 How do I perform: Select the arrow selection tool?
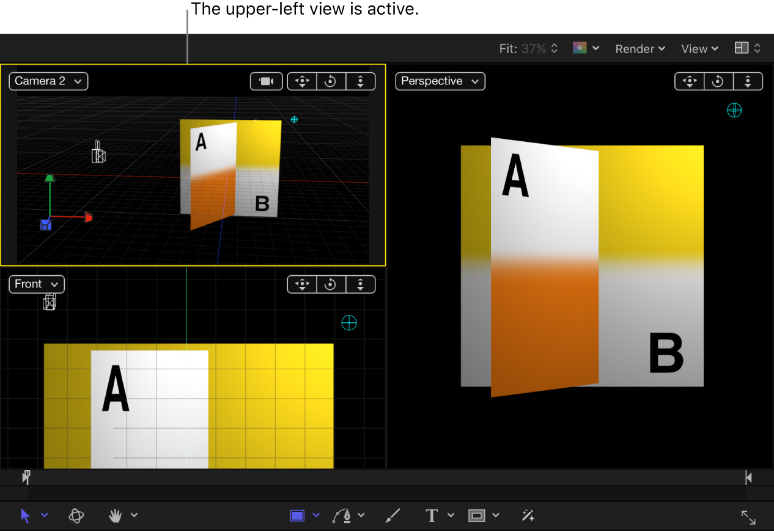tap(24, 515)
